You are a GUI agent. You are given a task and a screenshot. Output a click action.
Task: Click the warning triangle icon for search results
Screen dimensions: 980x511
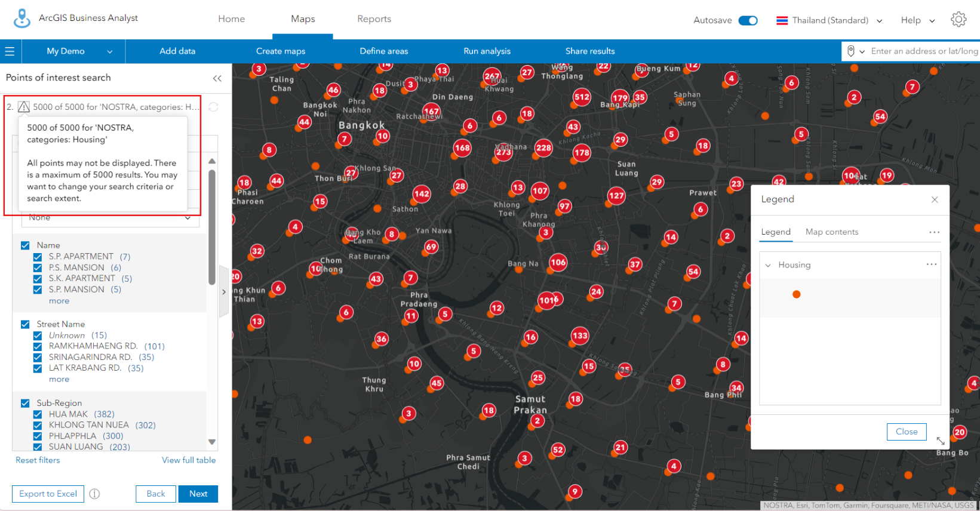point(24,107)
